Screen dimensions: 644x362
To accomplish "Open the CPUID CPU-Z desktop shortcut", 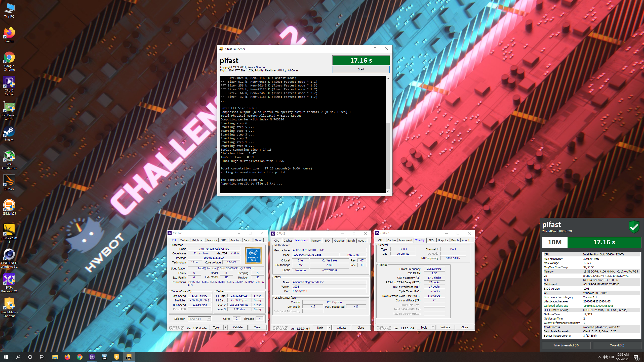I will [x=9, y=86].
